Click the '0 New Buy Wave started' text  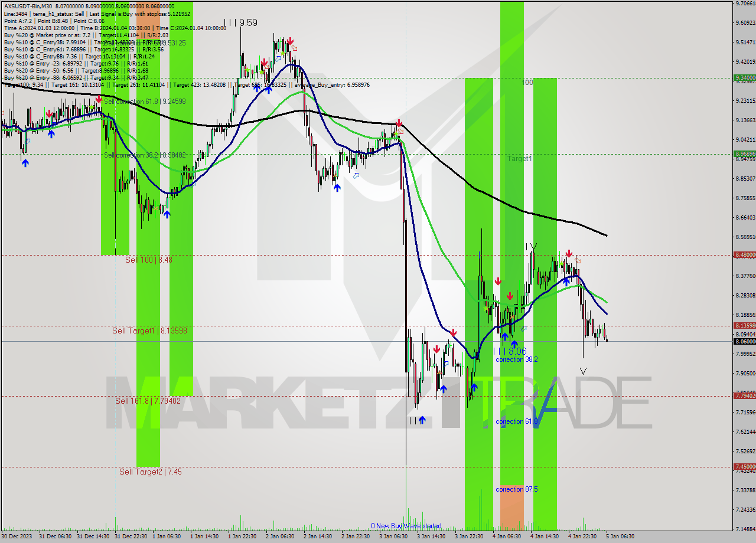point(406,526)
